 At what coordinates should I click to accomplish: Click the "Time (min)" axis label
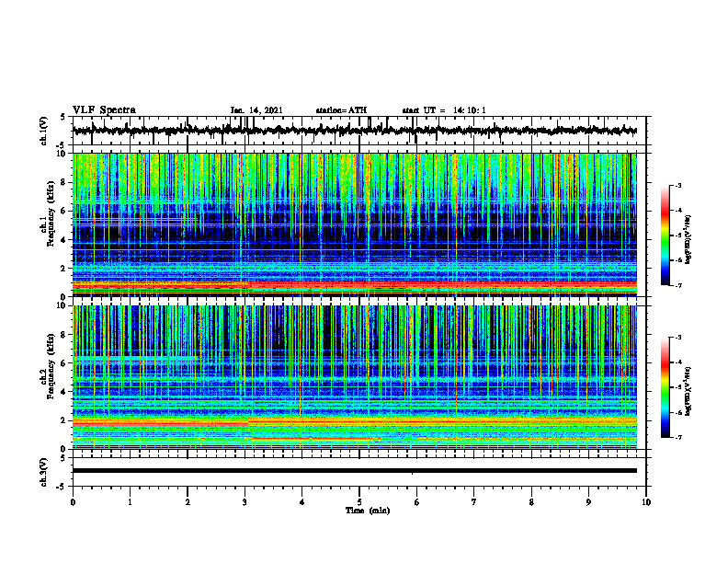pyautogui.click(x=368, y=511)
